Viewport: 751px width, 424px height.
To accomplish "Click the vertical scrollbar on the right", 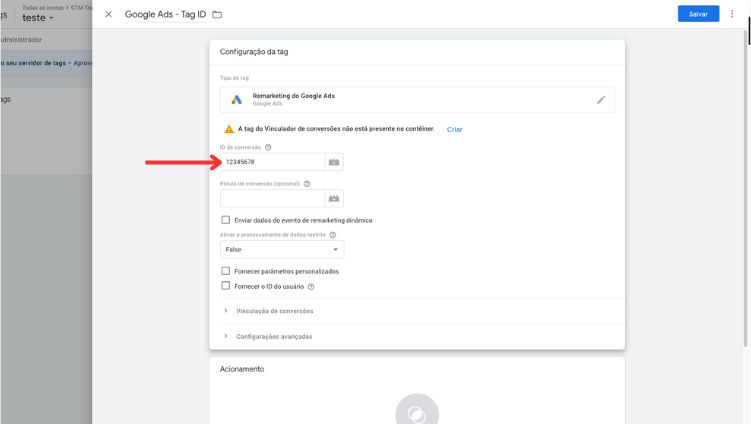I will click(746, 187).
